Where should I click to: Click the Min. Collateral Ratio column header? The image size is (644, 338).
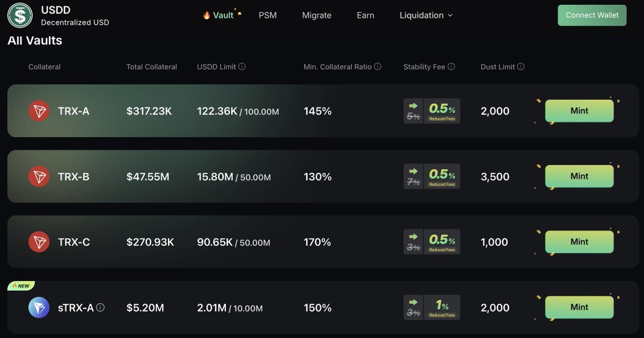(338, 67)
